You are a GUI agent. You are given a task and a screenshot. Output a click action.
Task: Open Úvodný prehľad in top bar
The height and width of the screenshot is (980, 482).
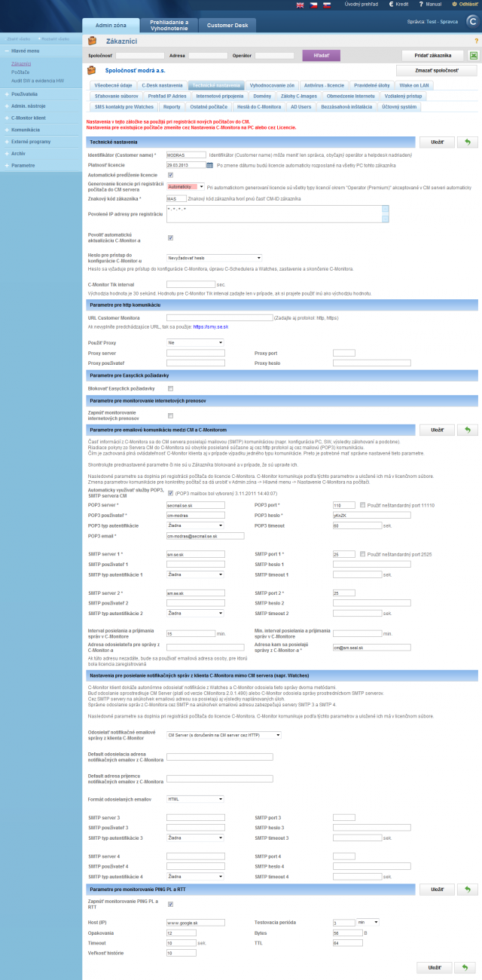[361, 5]
